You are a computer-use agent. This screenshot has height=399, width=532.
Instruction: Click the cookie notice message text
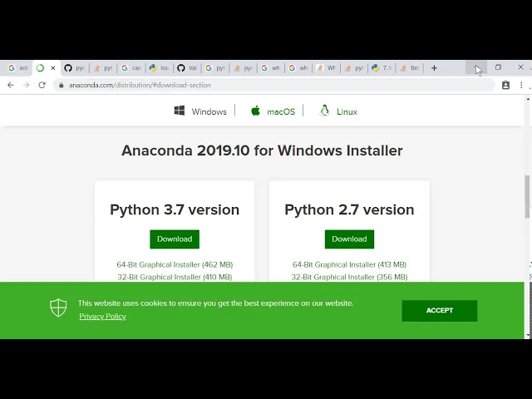[x=216, y=303]
